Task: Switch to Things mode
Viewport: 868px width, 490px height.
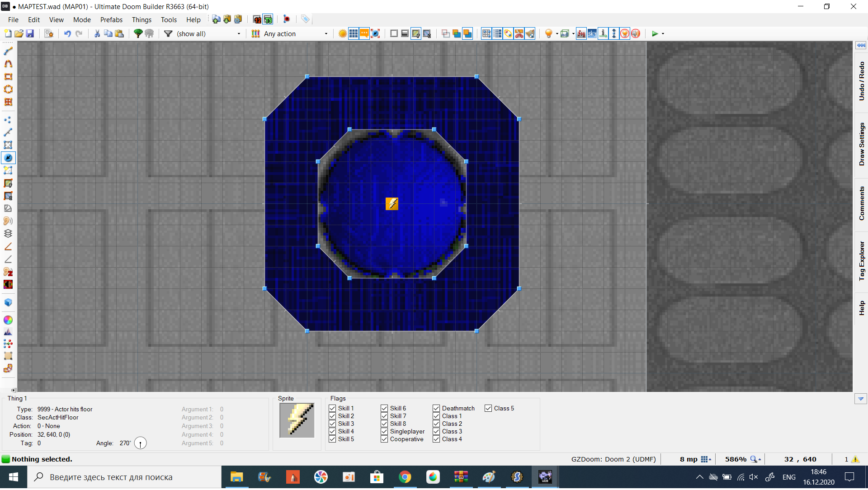Action: (x=8, y=158)
